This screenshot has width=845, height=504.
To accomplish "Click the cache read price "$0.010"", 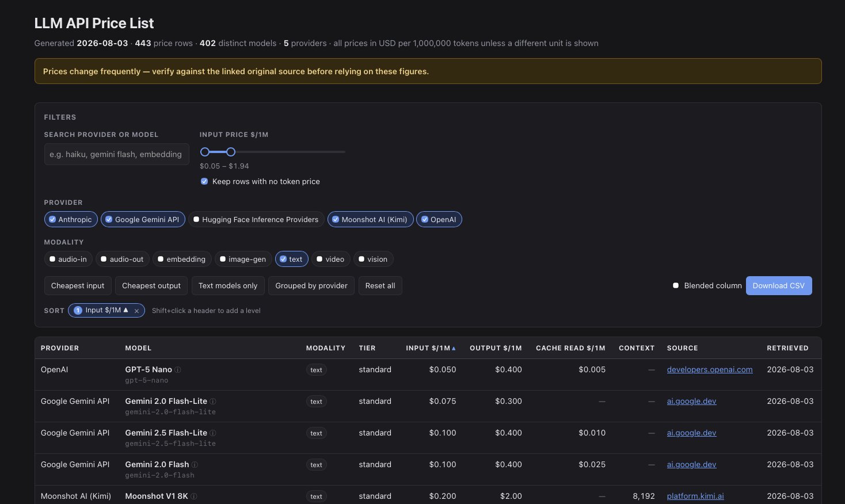I will point(592,433).
